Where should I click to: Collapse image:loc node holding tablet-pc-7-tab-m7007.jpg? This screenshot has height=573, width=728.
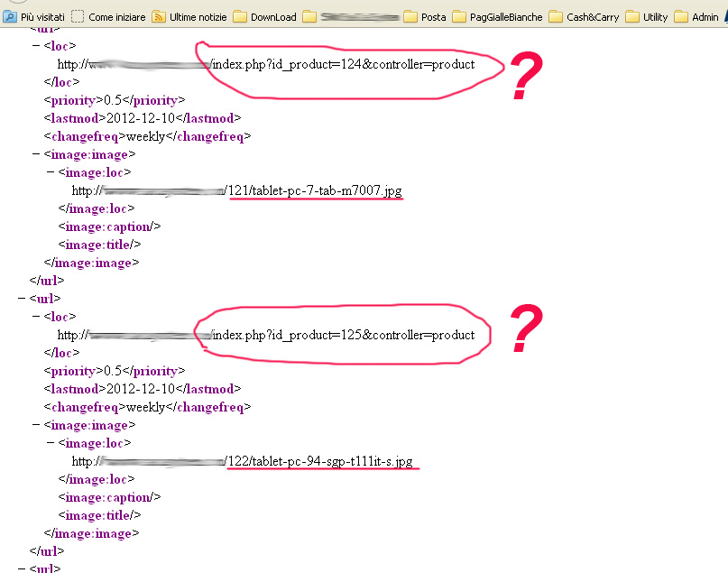pos(51,172)
